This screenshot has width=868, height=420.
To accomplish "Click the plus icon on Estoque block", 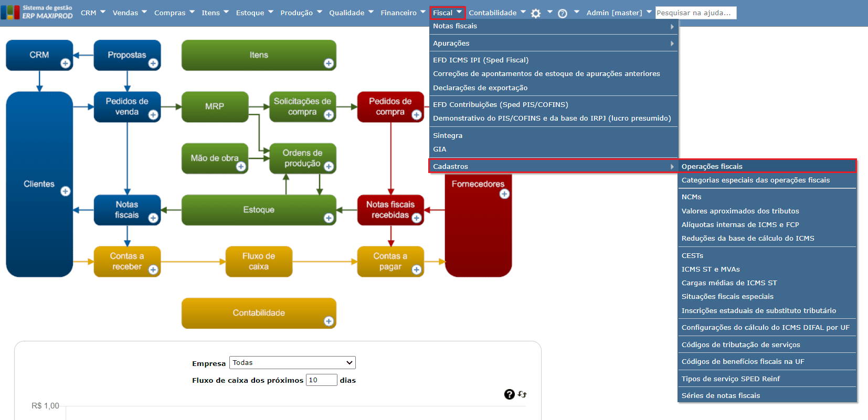I will point(329,218).
